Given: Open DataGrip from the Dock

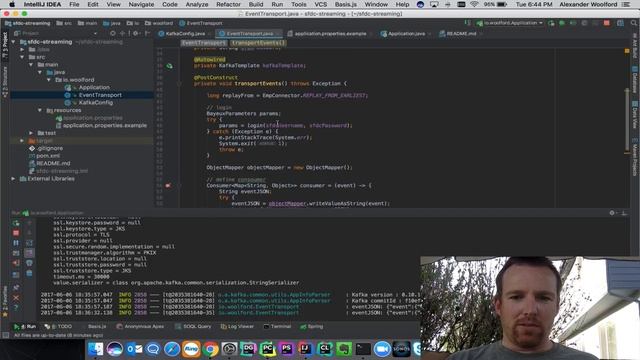Looking at the screenshot, I should [248, 349].
